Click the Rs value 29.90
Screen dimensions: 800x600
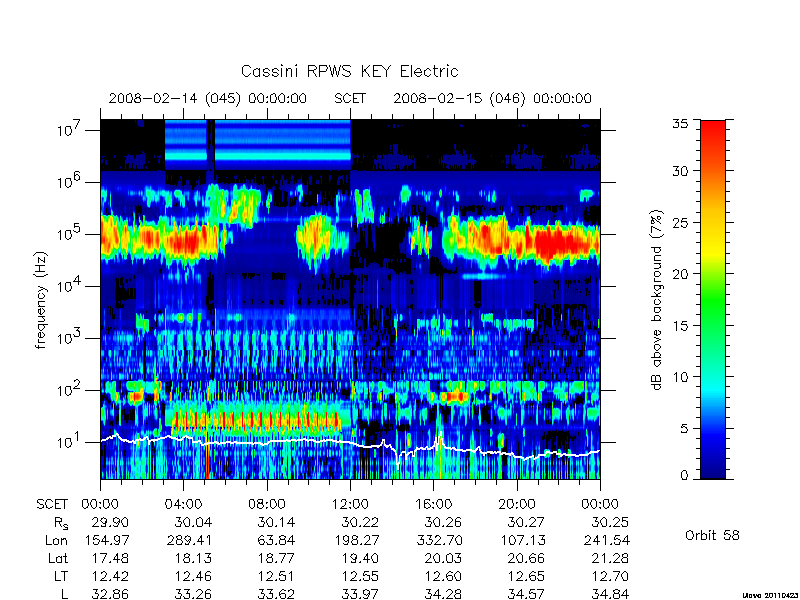click(x=110, y=522)
